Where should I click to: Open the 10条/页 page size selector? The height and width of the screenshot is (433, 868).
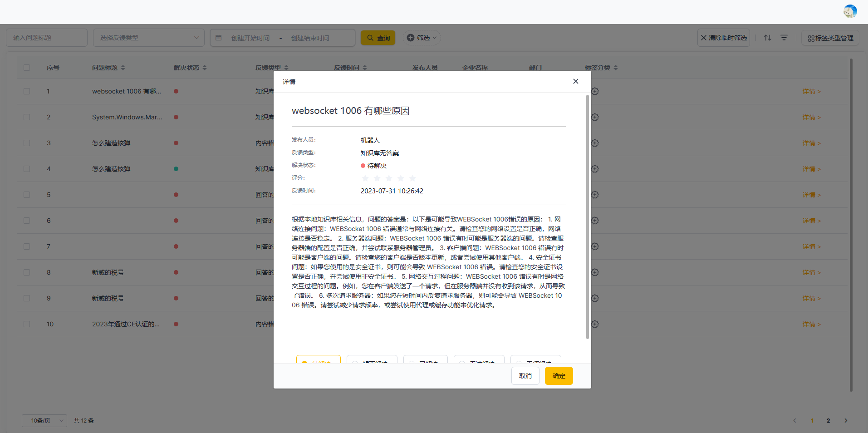coord(44,421)
